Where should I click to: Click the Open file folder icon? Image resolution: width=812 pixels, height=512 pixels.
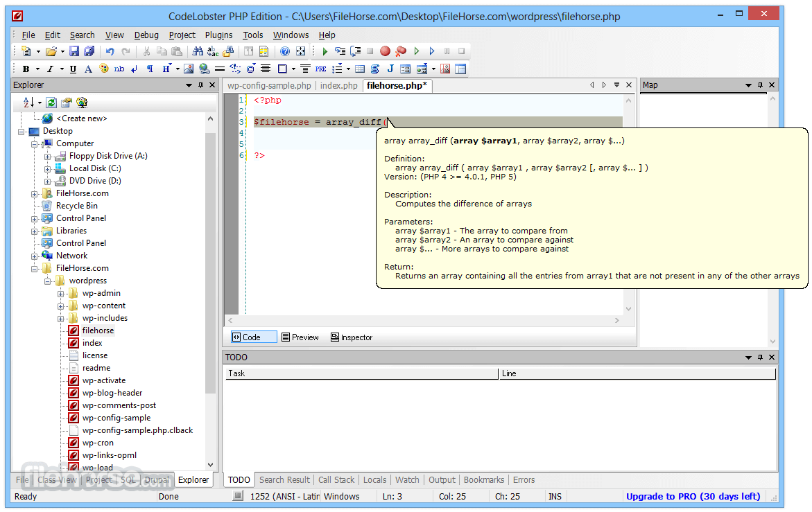pos(51,51)
